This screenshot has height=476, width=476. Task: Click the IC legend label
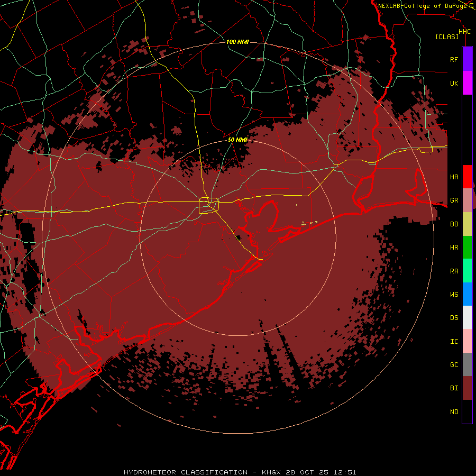[x=454, y=342]
